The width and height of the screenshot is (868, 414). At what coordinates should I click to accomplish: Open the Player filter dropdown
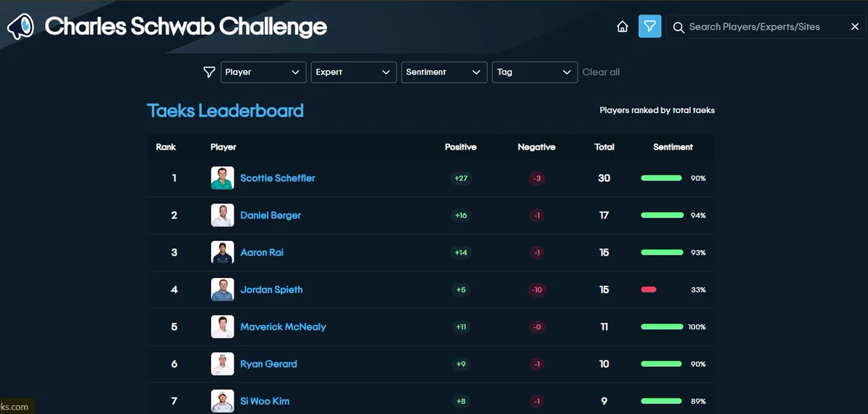263,72
